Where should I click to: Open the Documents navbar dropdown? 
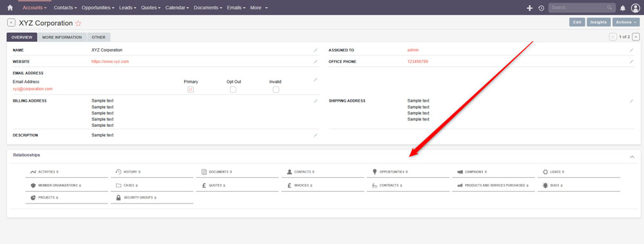tap(208, 8)
